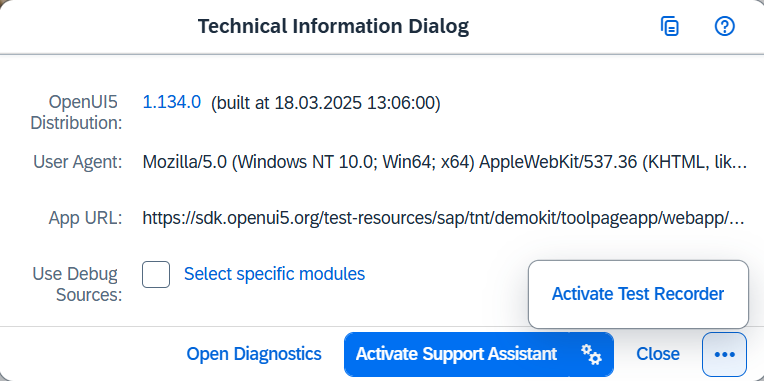Click the User Agent Mozilla/5.0 text field

tap(444, 162)
